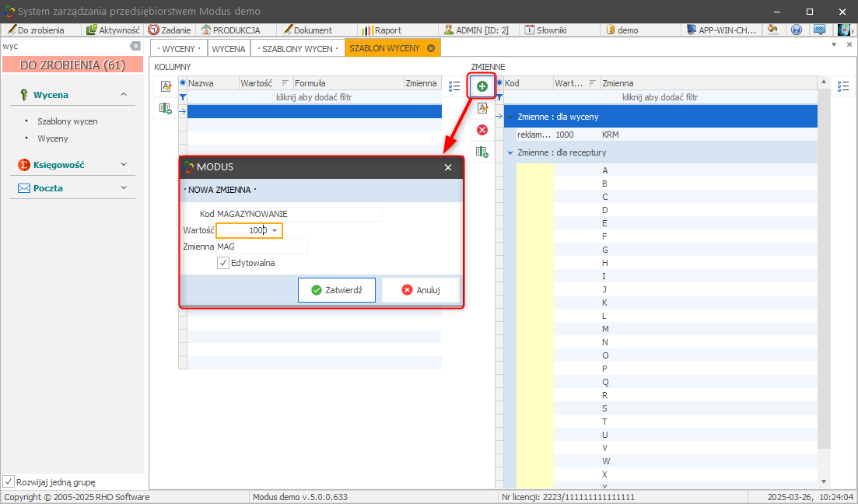This screenshot has width=858, height=504.
Task: Click the Kod input field
Action: [x=299, y=214]
